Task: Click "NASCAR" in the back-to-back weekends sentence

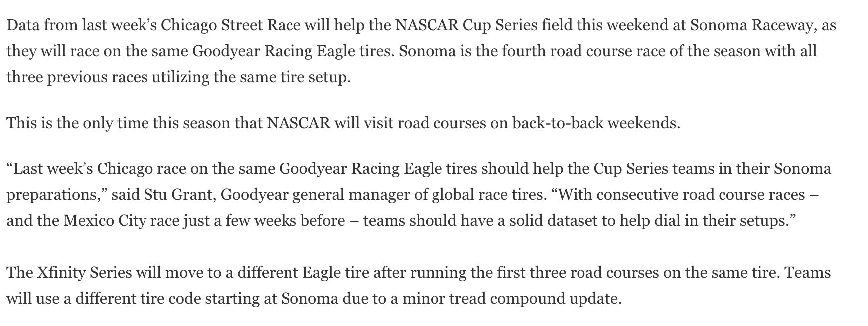Action: click(x=298, y=123)
